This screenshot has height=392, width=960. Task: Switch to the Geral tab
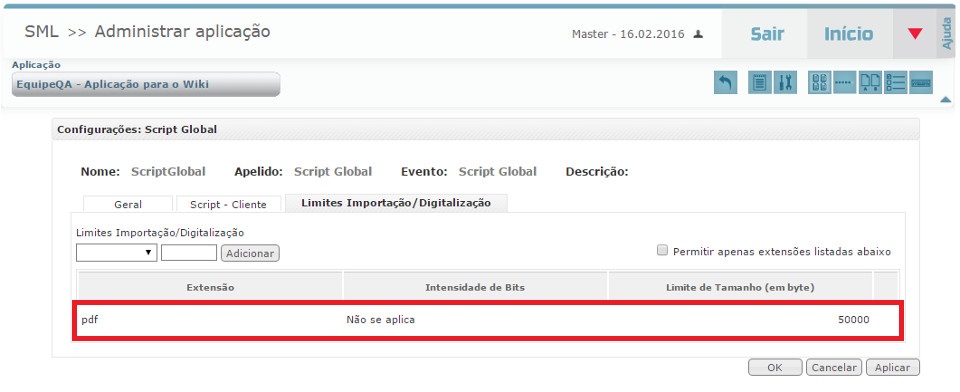pyautogui.click(x=128, y=204)
